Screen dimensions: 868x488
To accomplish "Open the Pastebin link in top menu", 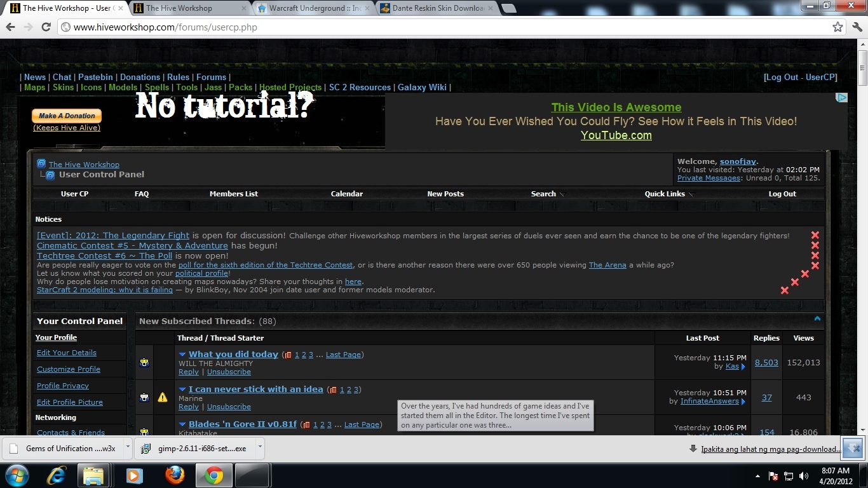I will 95,77.
